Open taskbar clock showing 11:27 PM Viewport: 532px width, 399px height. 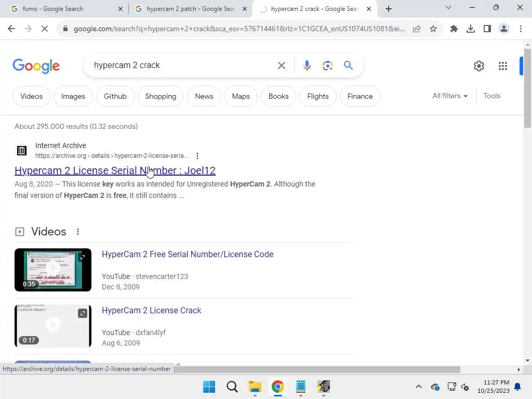[494, 387]
